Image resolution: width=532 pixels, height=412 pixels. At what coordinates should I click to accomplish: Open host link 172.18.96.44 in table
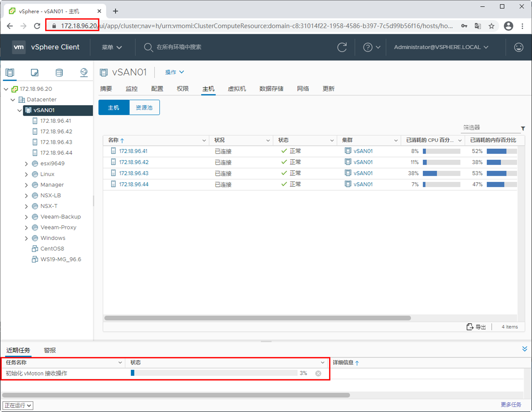pos(134,184)
